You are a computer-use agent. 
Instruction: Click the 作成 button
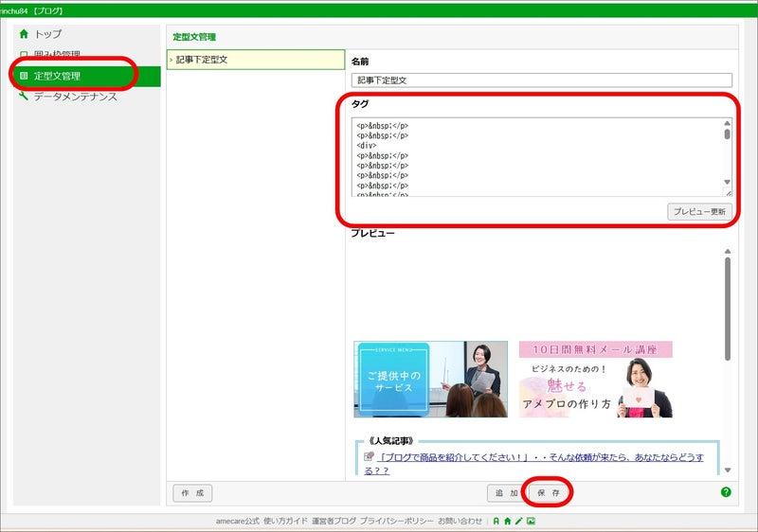tap(192, 493)
